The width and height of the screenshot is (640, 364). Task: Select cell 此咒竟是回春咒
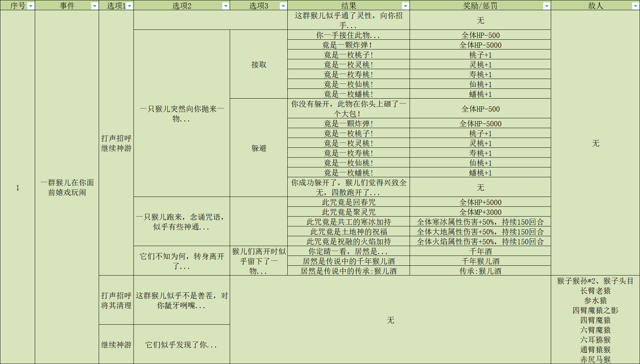349,202
